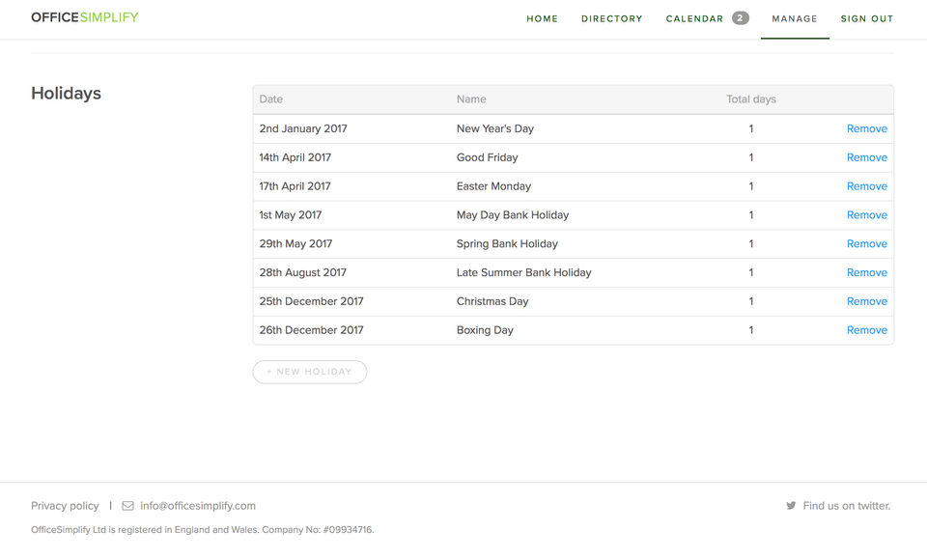Click the envelope email icon
927x560 pixels.
[x=127, y=506]
